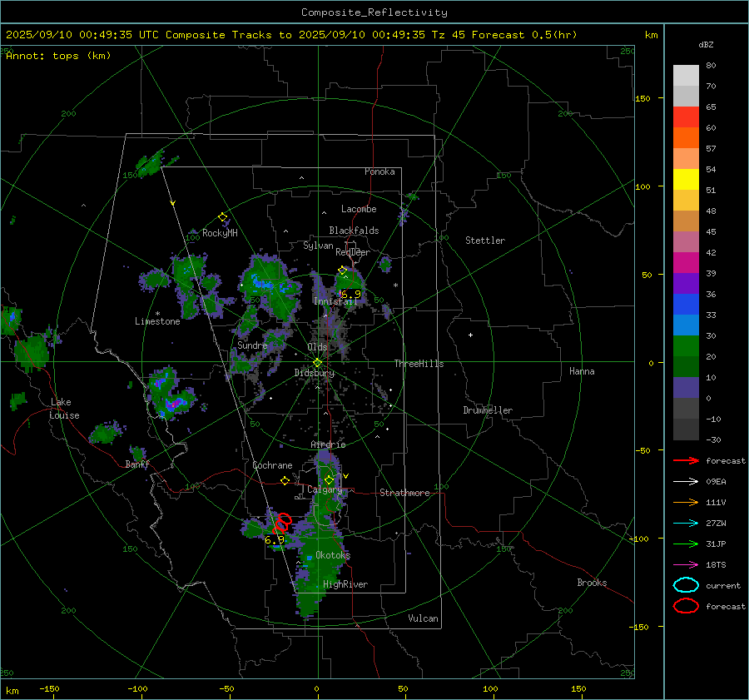Click the 6.9 tops label west of Okotoks
This screenshot has width=749, height=700.
(x=274, y=540)
